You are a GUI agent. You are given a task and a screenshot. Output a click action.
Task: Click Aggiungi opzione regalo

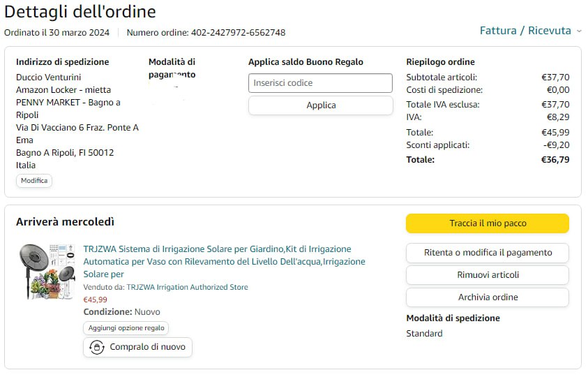pyautogui.click(x=126, y=328)
